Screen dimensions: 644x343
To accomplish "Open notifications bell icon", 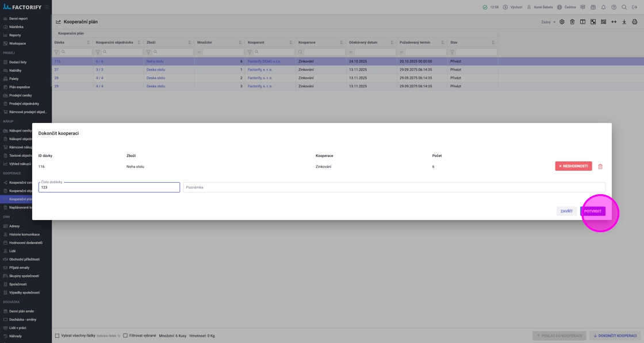I will (x=603, y=7).
